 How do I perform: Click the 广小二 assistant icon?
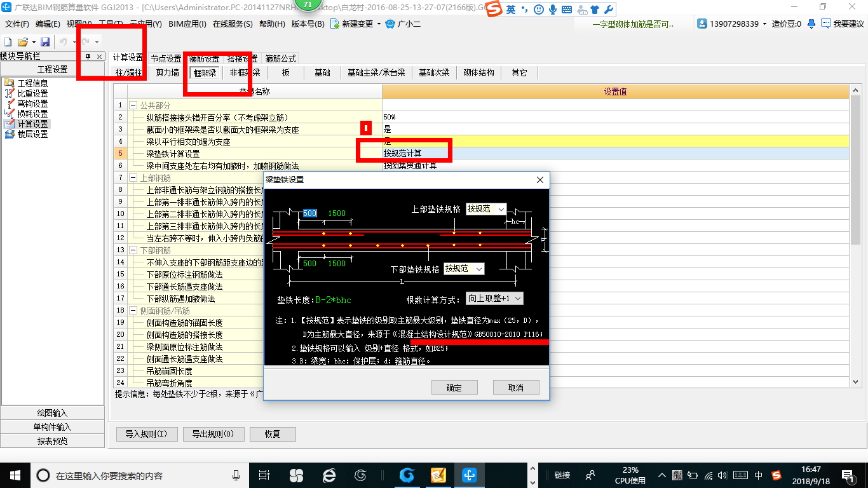(x=390, y=24)
